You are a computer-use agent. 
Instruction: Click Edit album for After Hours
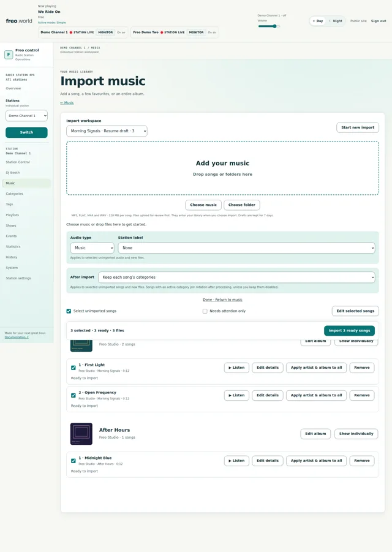click(x=315, y=434)
